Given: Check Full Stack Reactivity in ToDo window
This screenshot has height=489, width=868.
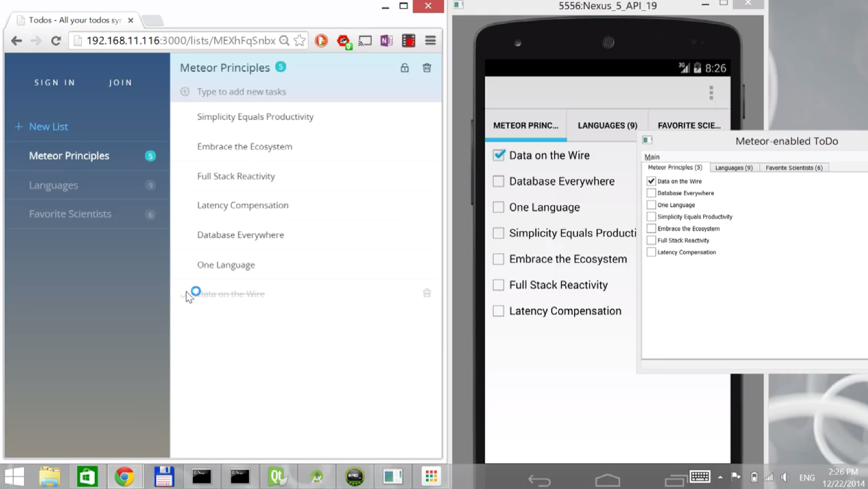Looking at the screenshot, I should point(651,240).
